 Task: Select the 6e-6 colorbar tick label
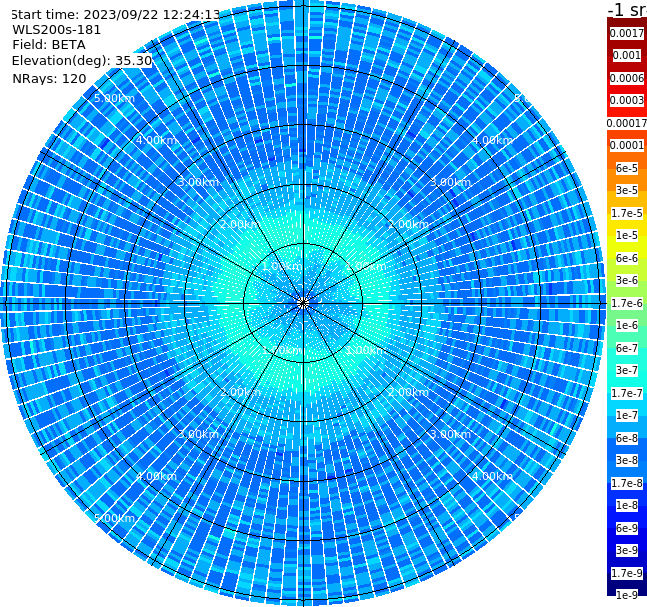tap(627, 258)
